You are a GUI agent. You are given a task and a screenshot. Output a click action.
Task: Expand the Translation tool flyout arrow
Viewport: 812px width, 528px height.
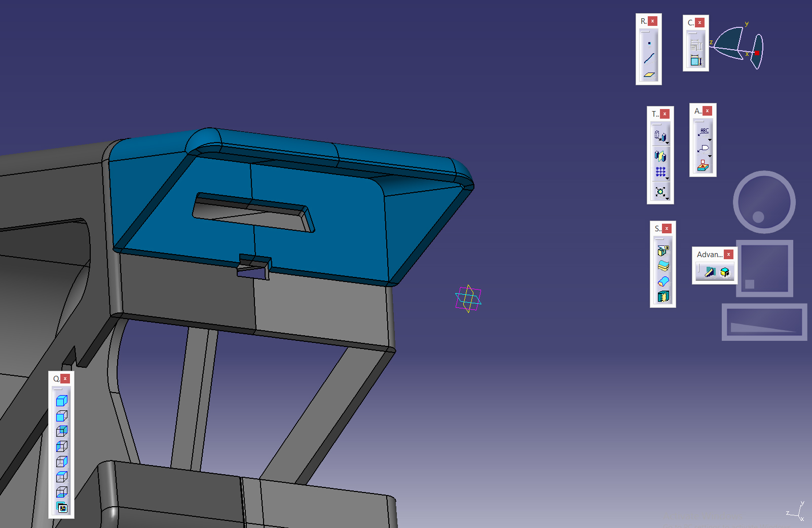point(668,143)
